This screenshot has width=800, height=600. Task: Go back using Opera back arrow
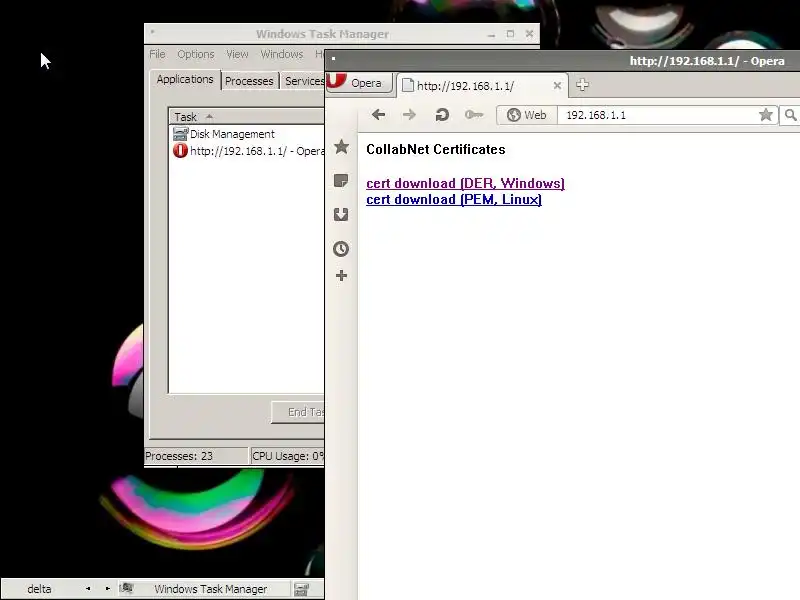(379, 115)
